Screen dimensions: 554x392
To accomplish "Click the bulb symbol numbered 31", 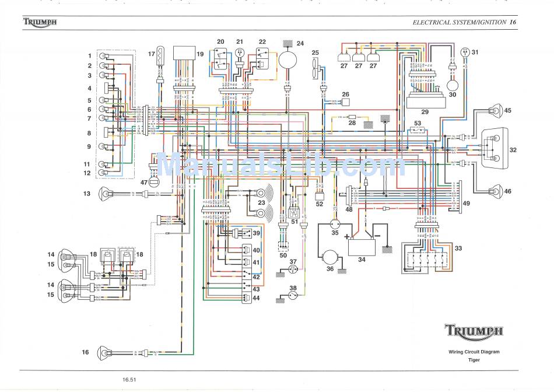I will [x=466, y=52].
